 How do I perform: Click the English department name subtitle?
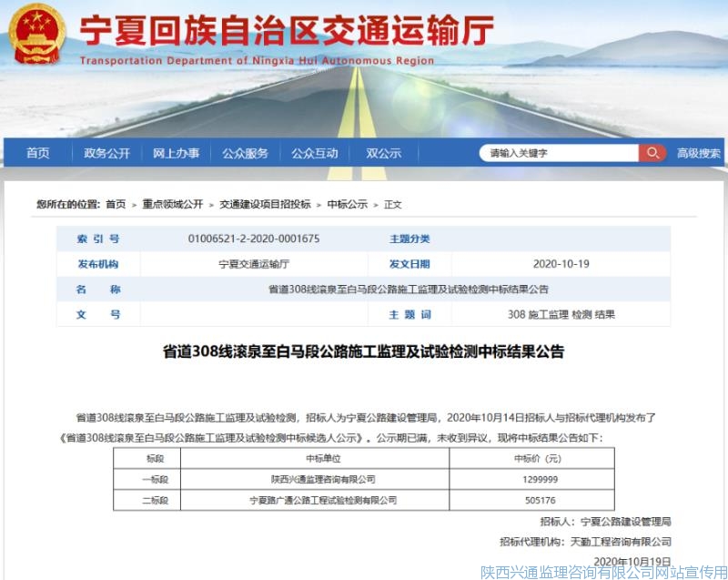pos(257,60)
